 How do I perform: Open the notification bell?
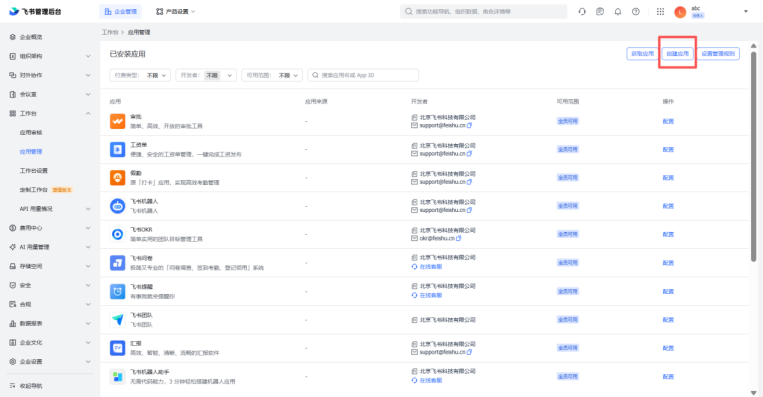click(618, 12)
